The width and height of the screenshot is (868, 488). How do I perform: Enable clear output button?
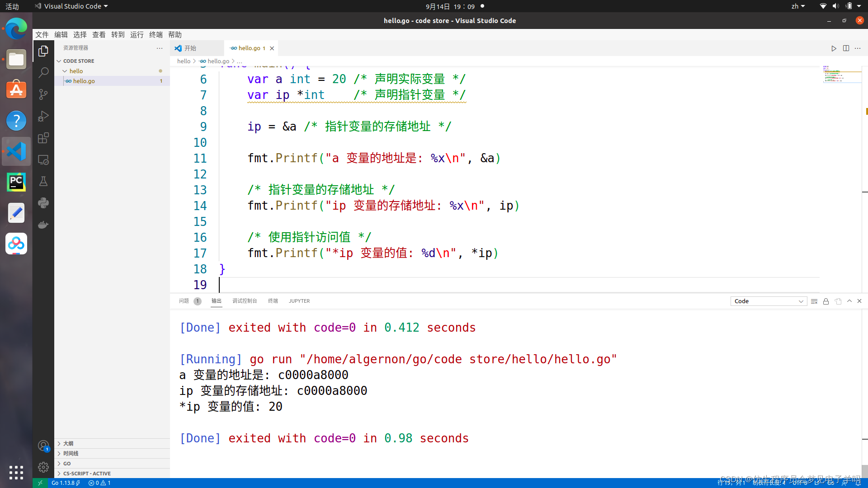point(814,301)
